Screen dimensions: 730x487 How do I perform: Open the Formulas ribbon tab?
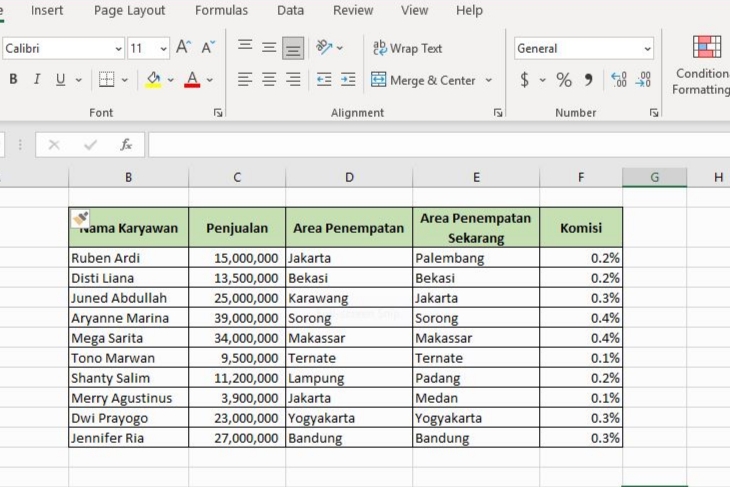pos(221,11)
